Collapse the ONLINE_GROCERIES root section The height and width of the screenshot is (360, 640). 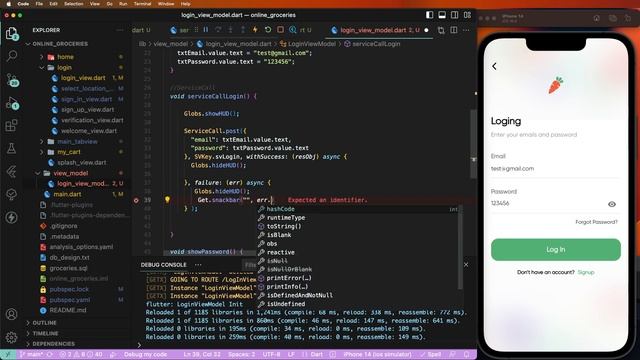tap(60, 44)
